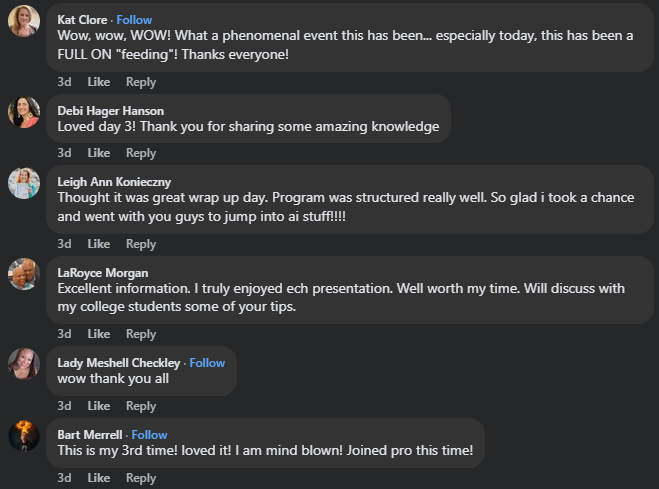This screenshot has width=659, height=489.
Task: Open Debi Hager Hanson's avatar
Action: click(24, 112)
